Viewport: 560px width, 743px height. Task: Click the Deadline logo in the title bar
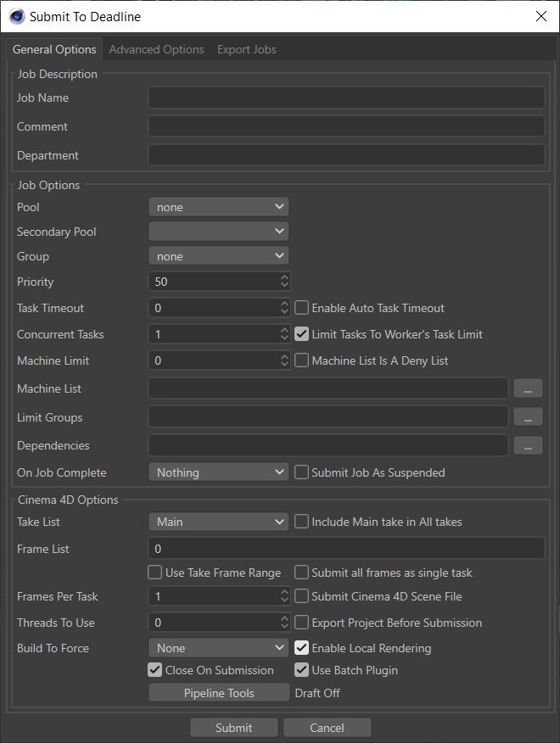(16, 16)
